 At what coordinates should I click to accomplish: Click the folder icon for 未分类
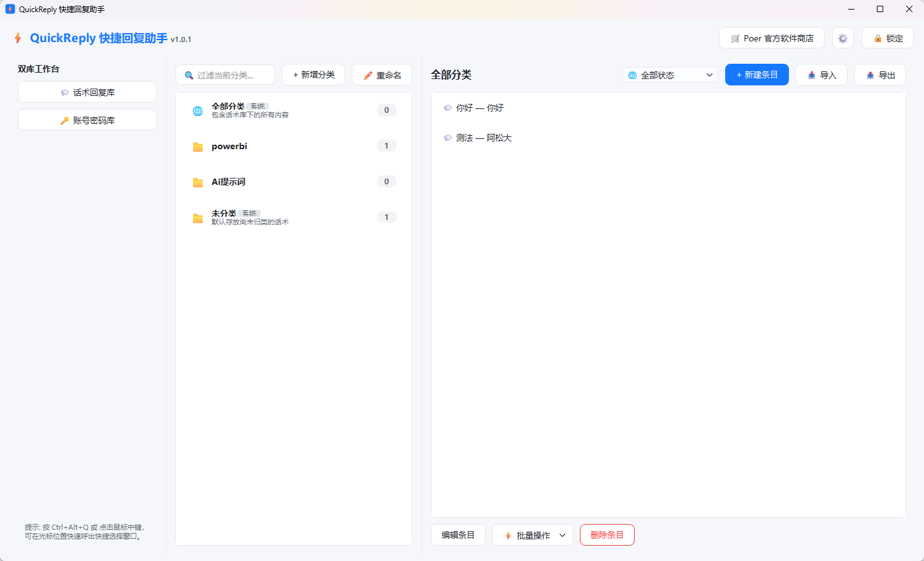point(198,218)
